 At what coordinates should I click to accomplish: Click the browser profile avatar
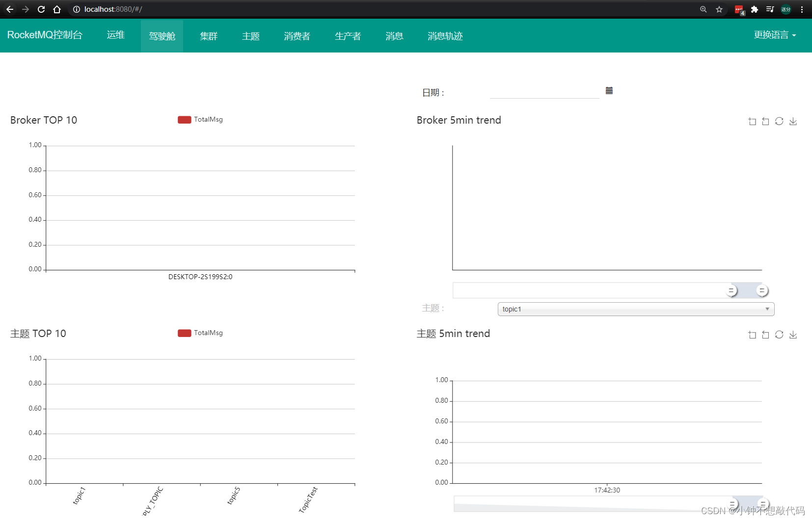(786, 9)
